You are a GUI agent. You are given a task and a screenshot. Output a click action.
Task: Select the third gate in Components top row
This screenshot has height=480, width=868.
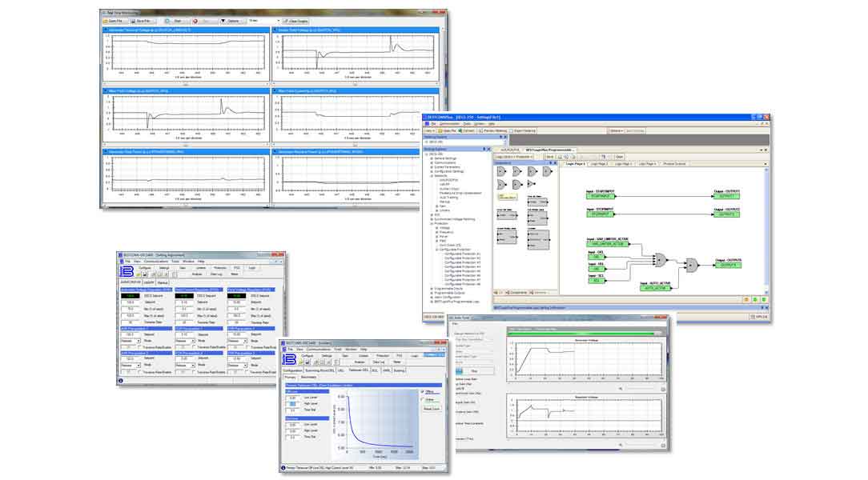tap(532, 171)
